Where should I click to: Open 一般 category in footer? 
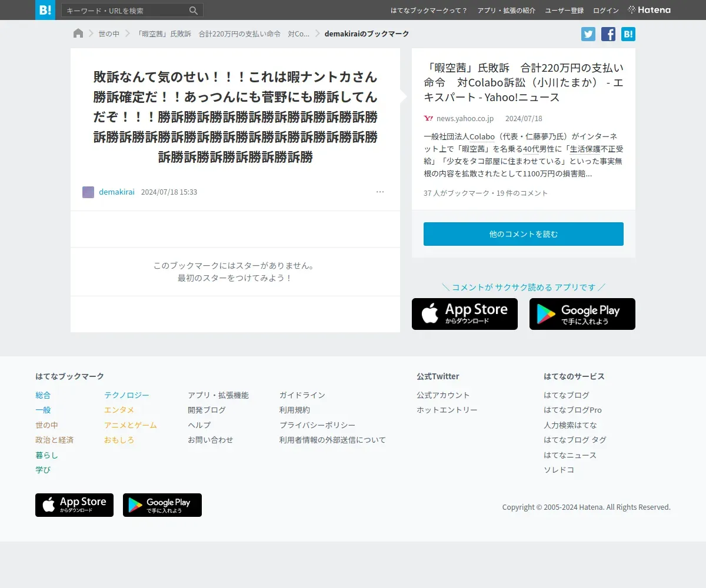coord(43,410)
